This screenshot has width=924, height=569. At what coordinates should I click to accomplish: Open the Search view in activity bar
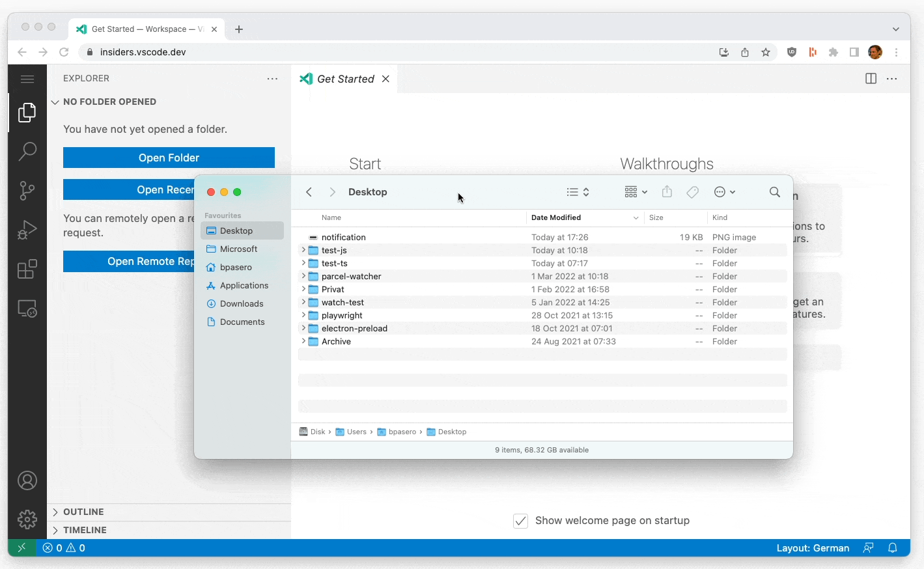click(x=27, y=152)
